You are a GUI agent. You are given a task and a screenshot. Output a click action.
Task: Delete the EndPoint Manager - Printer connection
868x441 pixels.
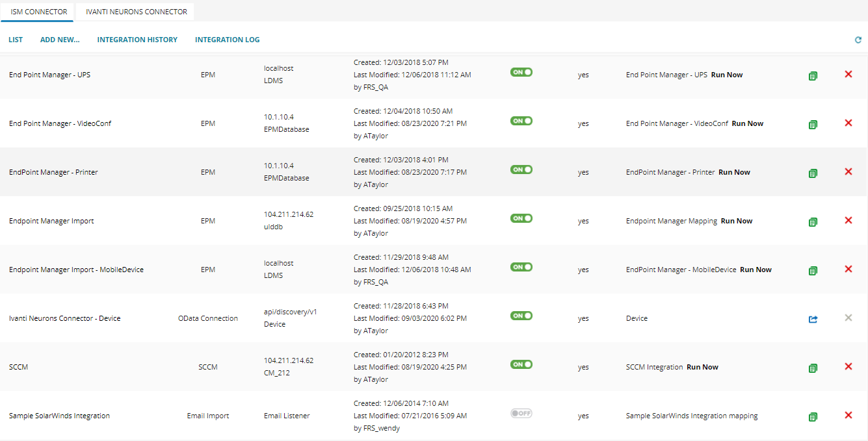point(848,171)
